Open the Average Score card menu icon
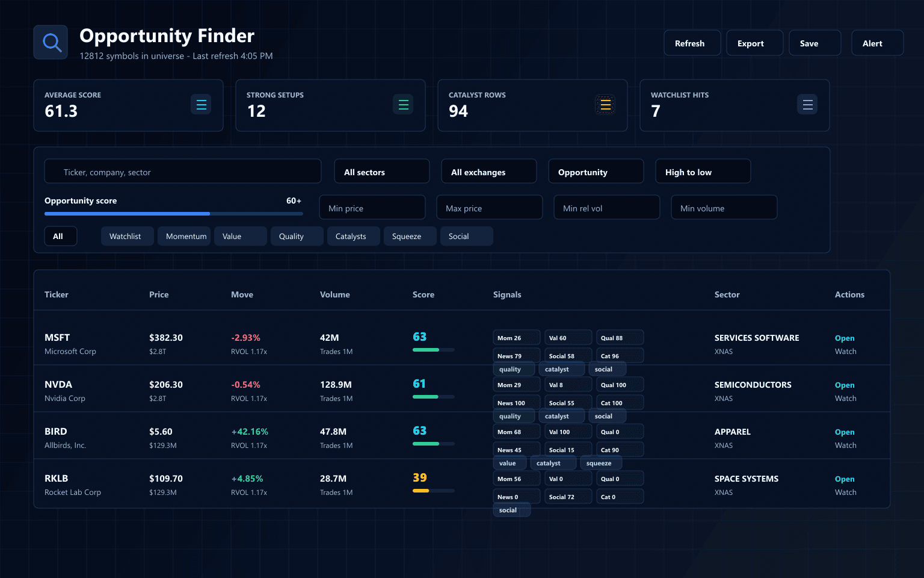 coord(201,104)
